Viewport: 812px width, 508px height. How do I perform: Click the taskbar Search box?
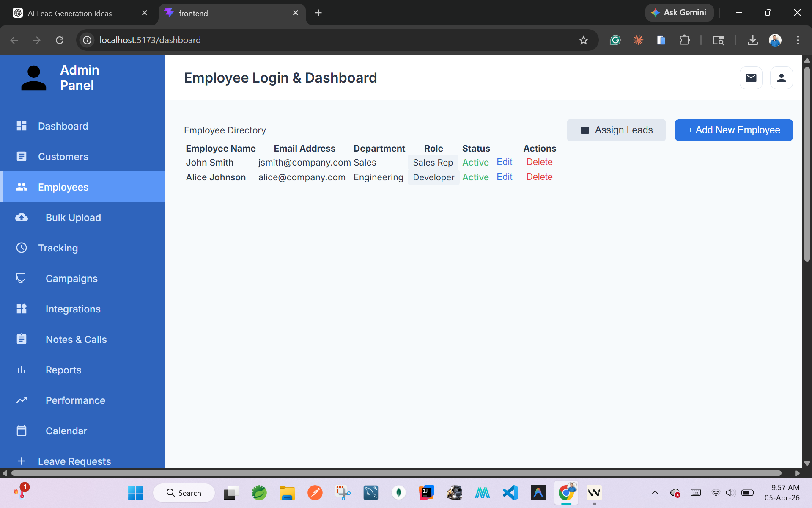(184, 493)
